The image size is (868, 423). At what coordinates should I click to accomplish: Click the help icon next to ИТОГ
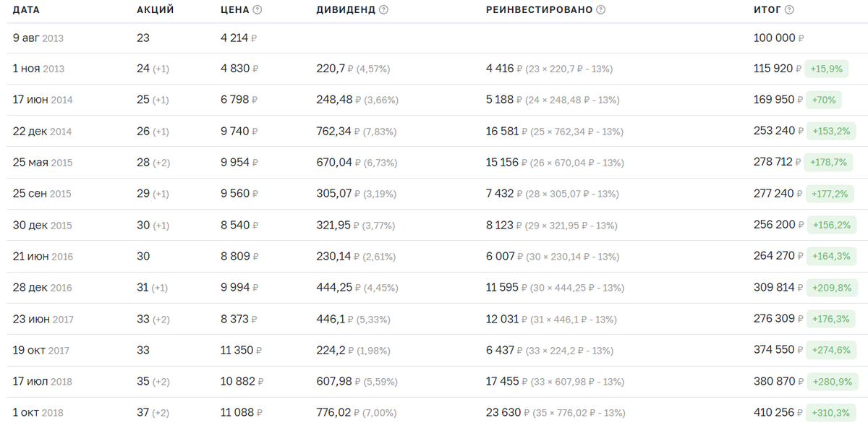789,10
